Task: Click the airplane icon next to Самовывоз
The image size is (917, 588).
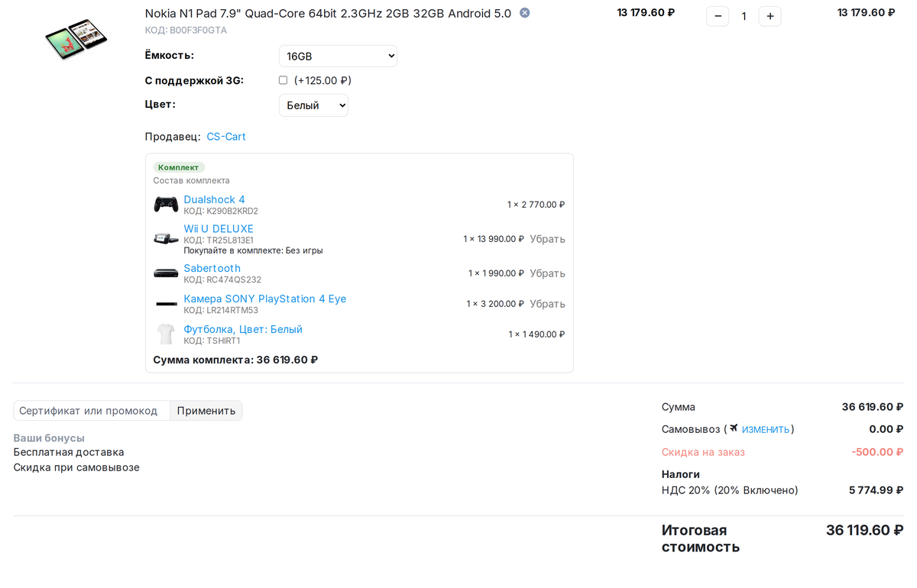Action: click(734, 428)
